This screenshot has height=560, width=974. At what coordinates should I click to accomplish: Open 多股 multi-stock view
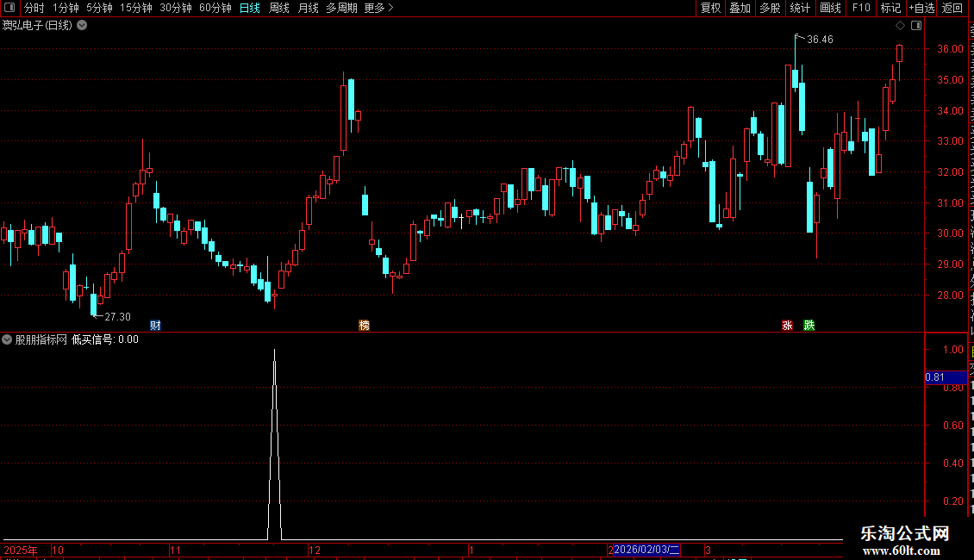770,8
